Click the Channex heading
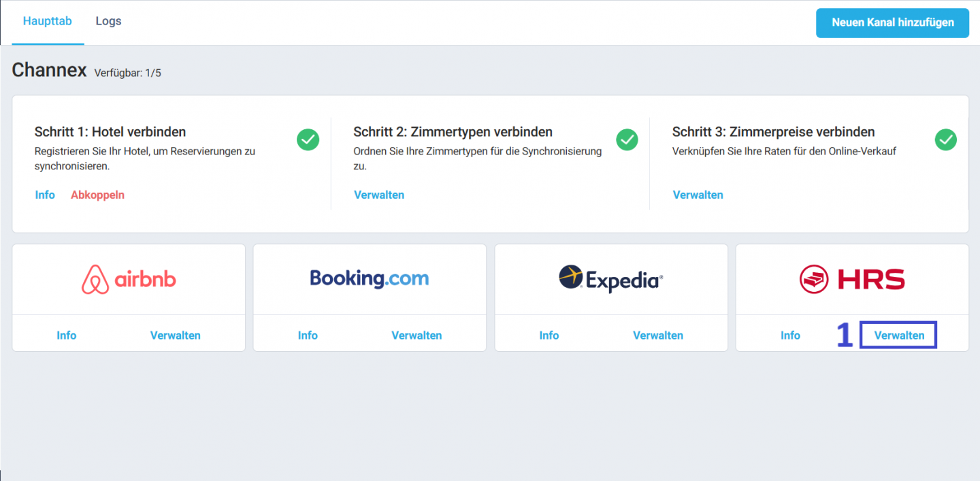980x481 pixels. click(x=49, y=69)
